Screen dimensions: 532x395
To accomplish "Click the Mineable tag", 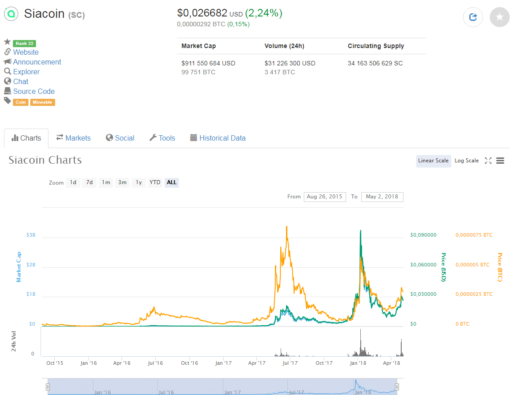I will pyautogui.click(x=42, y=102).
